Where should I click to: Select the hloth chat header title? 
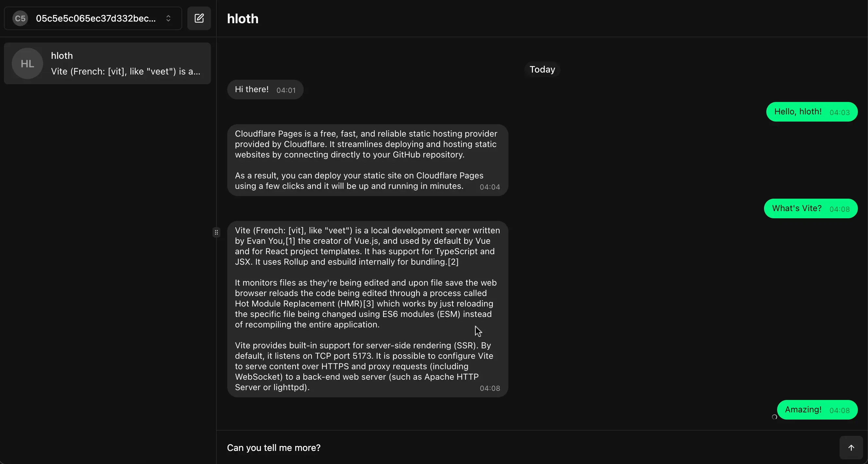[242, 19]
